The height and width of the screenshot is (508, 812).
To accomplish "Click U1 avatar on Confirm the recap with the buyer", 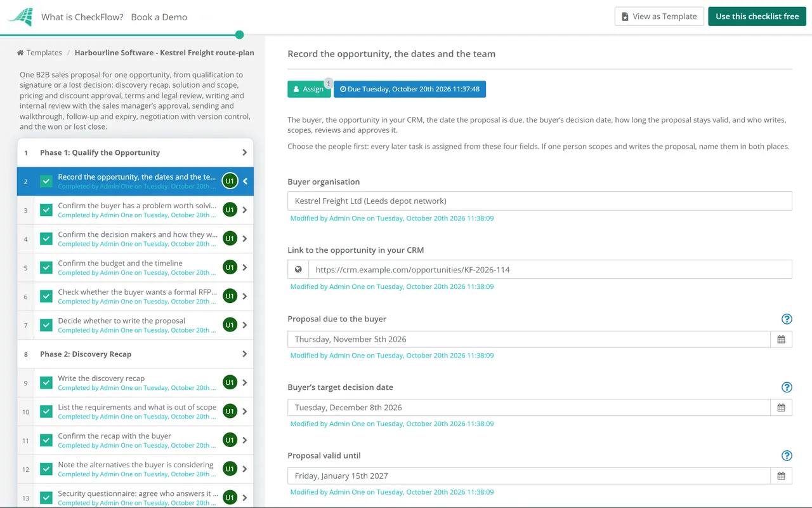I will pyautogui.click(x=230, y=440).
